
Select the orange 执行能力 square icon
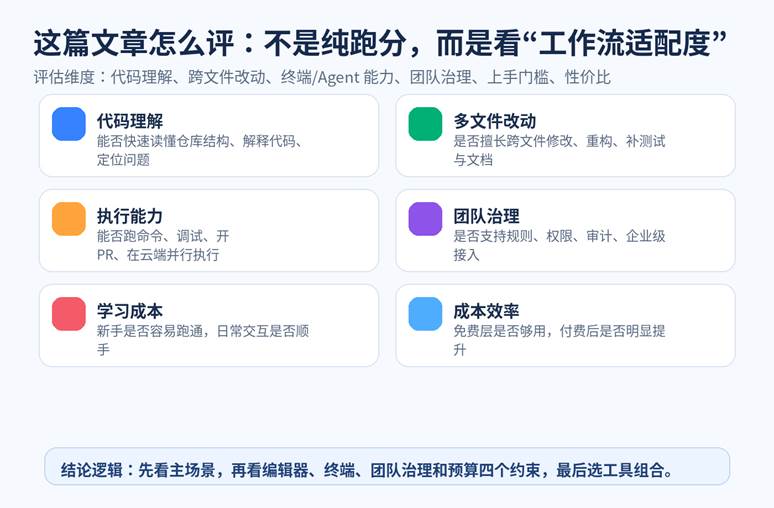point(69,219)
